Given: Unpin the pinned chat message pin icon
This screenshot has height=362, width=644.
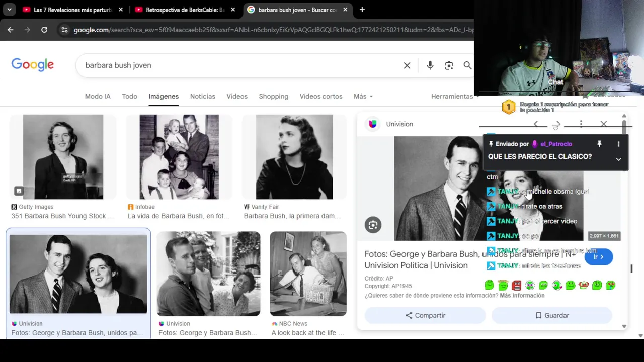Looking at the screenshot, I should (599, 144).
